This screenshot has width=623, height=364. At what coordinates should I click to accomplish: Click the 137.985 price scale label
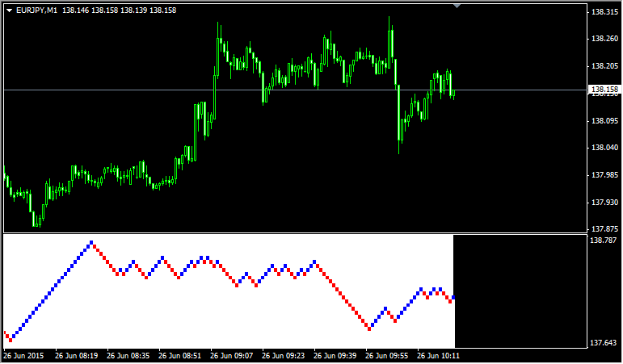pyautogui.click(x=604, y=175)
